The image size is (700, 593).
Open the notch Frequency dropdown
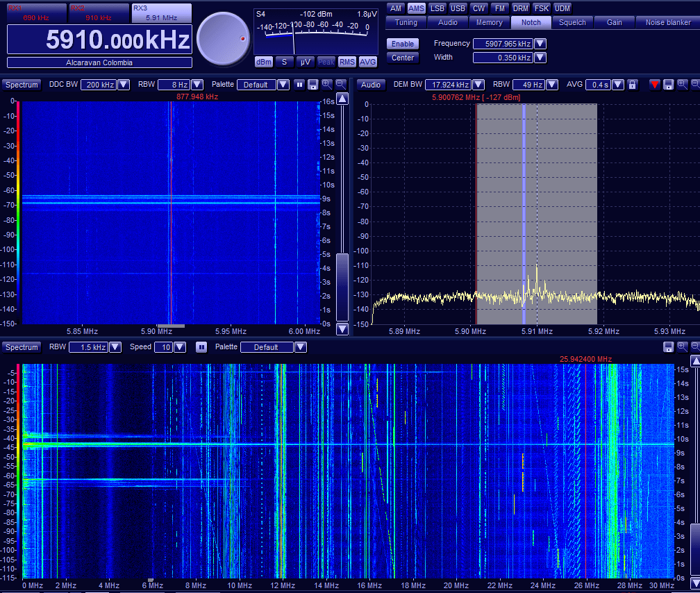pos(540,43)
